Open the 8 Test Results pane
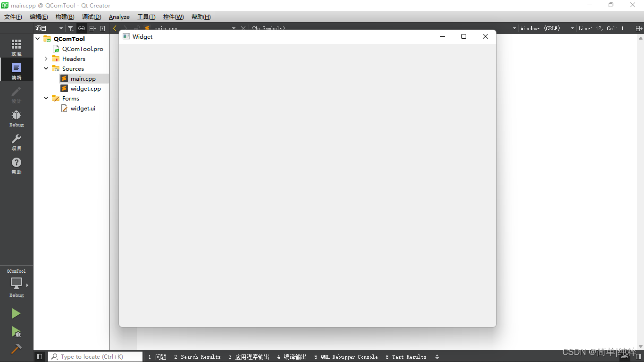The width and height of the screenshot is (644, 362). [x=406, y=357]
